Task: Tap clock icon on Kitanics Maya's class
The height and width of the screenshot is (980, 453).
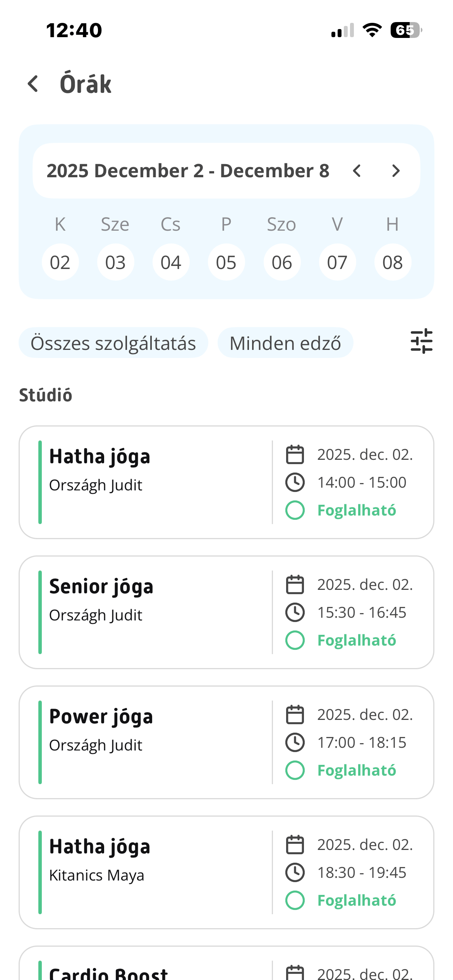Action: click(x=295, y=872)
